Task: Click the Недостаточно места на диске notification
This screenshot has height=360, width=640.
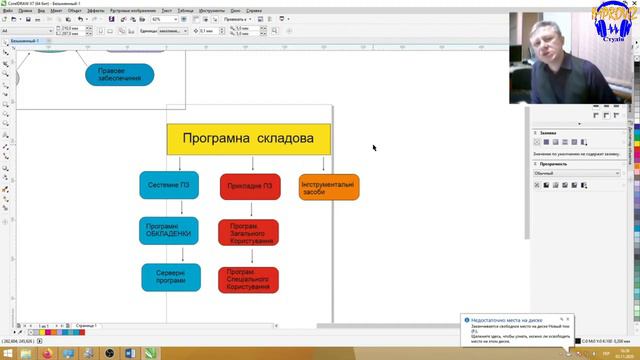Action: point(517,330)
